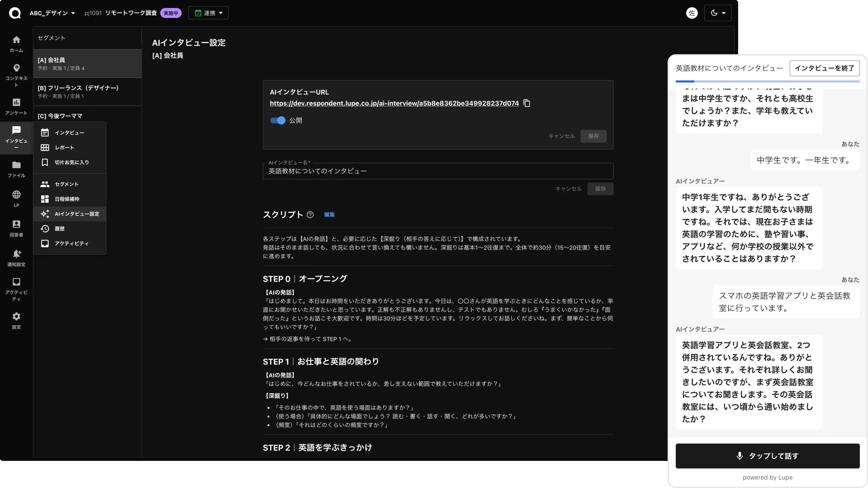Open the dark mode theme dropdown
This screenshot has height=488, width=868.
coord(717,13)
